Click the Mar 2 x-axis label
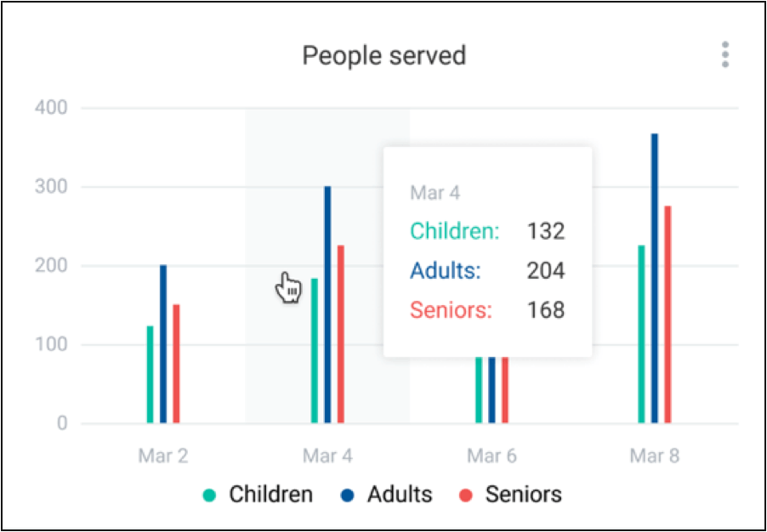Screen dimensions: 767x532 pos(163,456)
